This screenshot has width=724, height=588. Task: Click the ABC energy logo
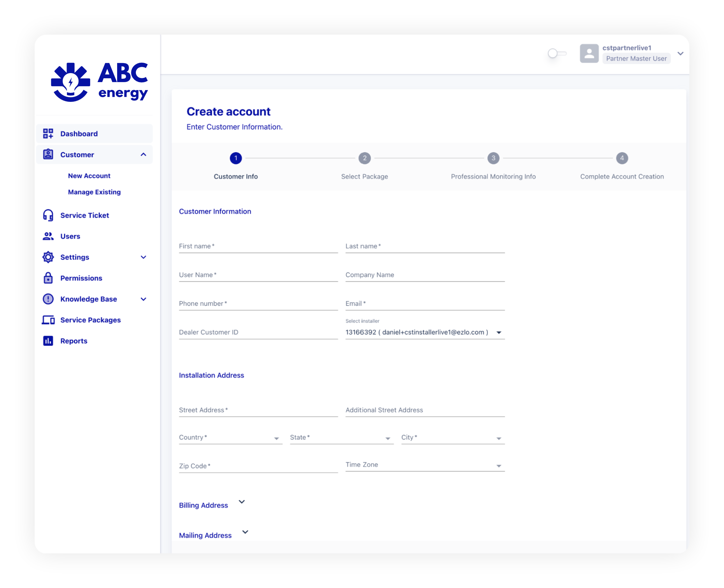tap(99, 82)
